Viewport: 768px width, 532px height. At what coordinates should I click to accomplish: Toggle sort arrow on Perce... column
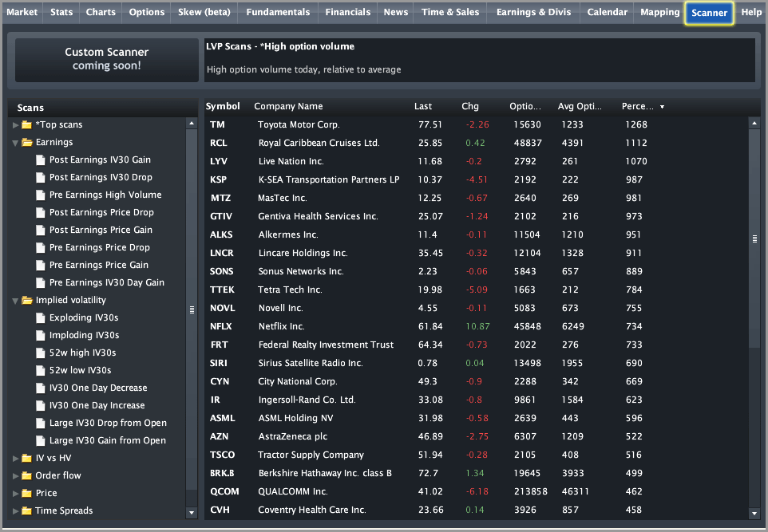click(662, 107)
